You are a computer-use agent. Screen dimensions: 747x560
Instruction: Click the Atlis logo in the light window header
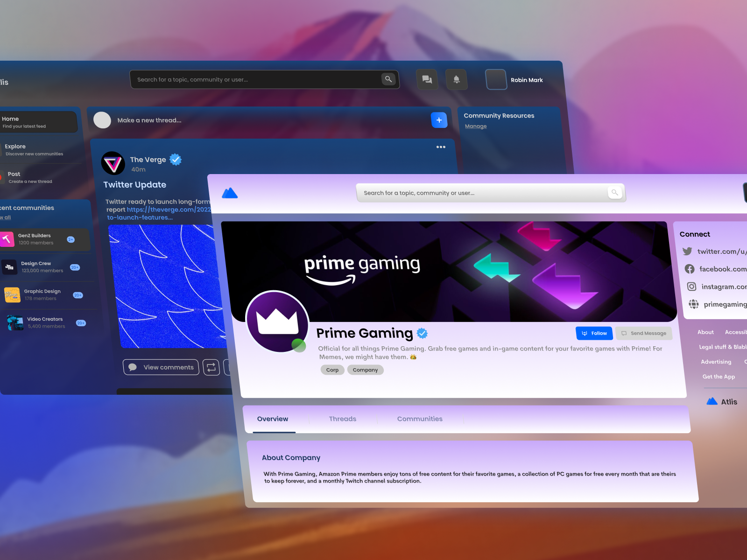coord(230,193)
